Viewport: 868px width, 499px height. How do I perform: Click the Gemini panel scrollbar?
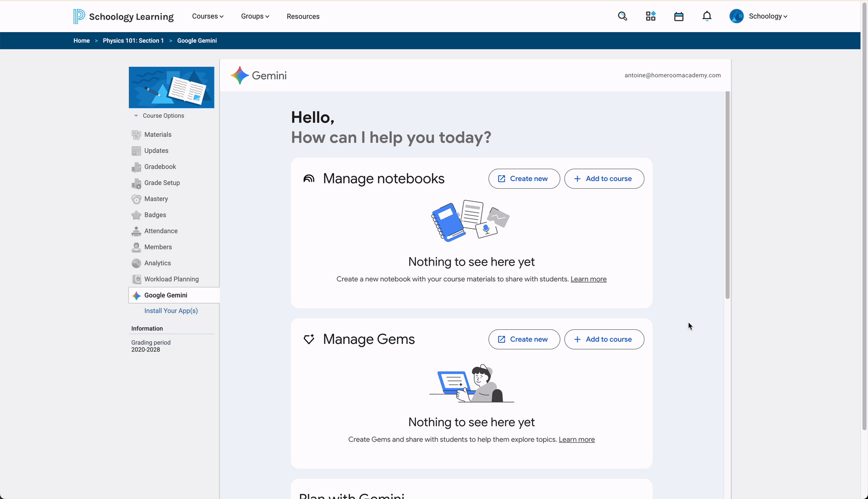[727, 195]
